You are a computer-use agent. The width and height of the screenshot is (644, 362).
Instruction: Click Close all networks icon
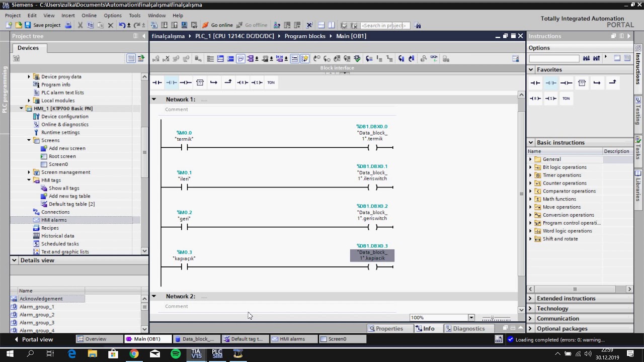[x=230, y=59]
